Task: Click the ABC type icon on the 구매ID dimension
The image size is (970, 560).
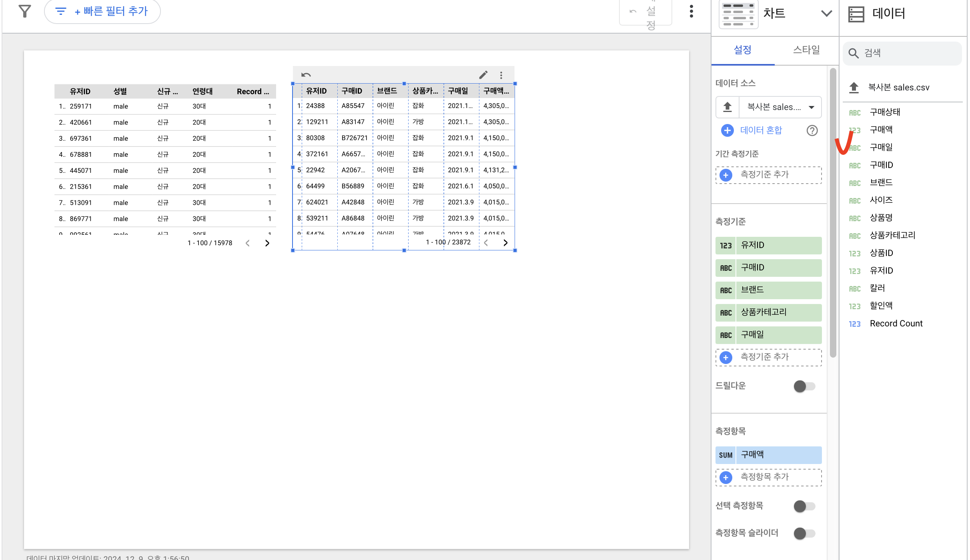Action: pyautogui.click(x=725, y=268)
